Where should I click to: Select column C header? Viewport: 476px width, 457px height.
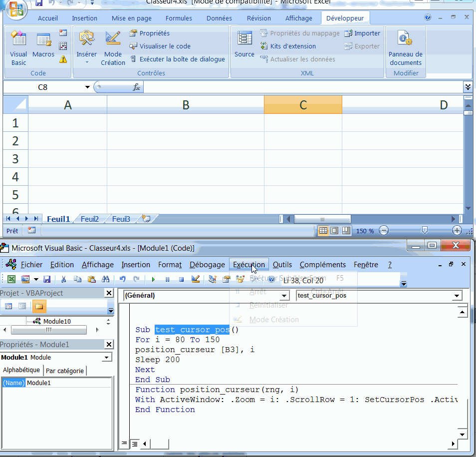pyautogui.click(x=303, y=105)
